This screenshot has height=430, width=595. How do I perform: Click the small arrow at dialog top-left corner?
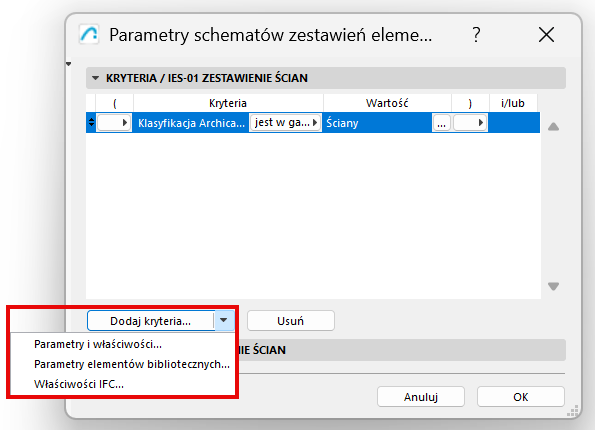point(69,64)
